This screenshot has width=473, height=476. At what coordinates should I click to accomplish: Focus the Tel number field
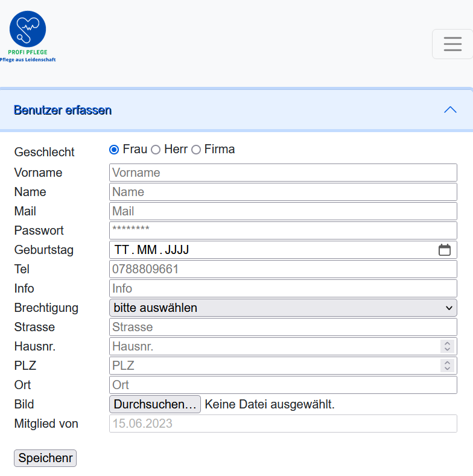tap(283, 269)
